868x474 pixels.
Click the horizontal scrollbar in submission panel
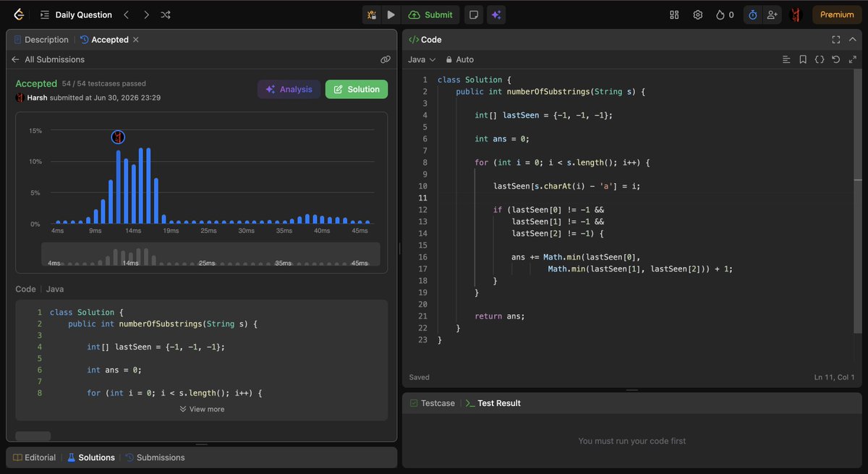click(x=33, y=436)
